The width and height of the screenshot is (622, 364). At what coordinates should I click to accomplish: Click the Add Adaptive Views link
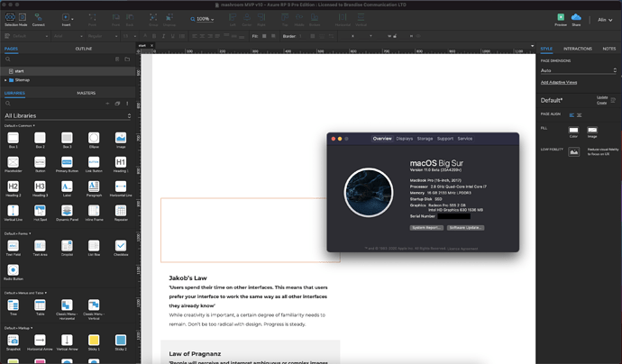click(559, 83)
